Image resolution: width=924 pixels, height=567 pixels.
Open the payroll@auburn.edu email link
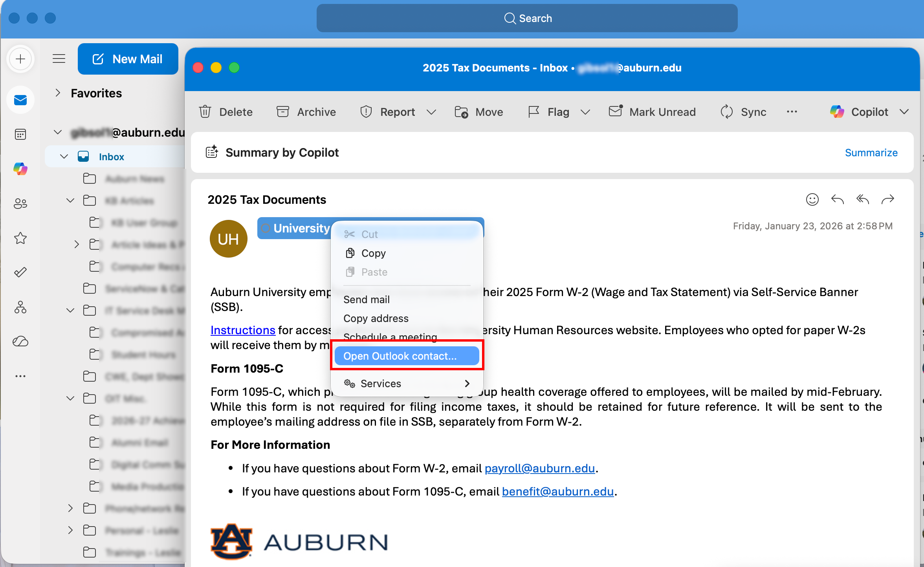point(539,468)
